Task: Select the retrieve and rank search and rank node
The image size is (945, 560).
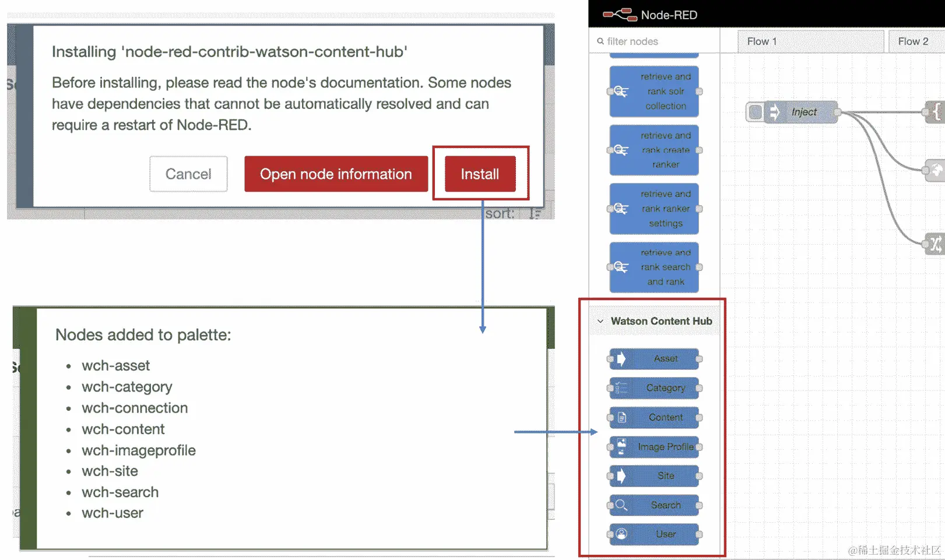Action: (x=654, y=267)
